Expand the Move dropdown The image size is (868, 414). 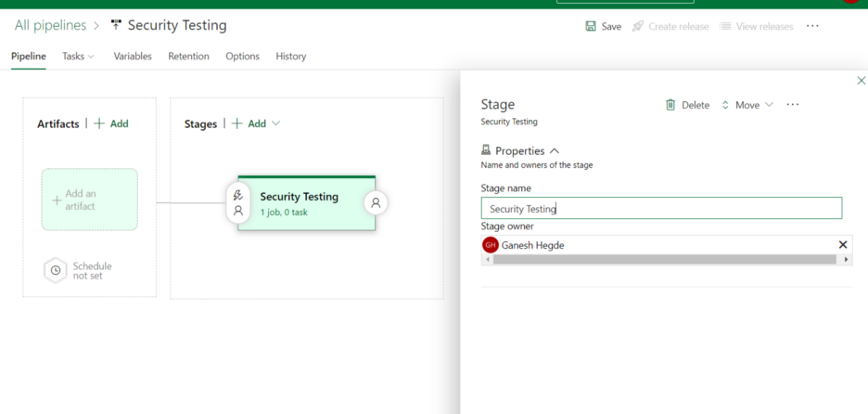[747, 105]
